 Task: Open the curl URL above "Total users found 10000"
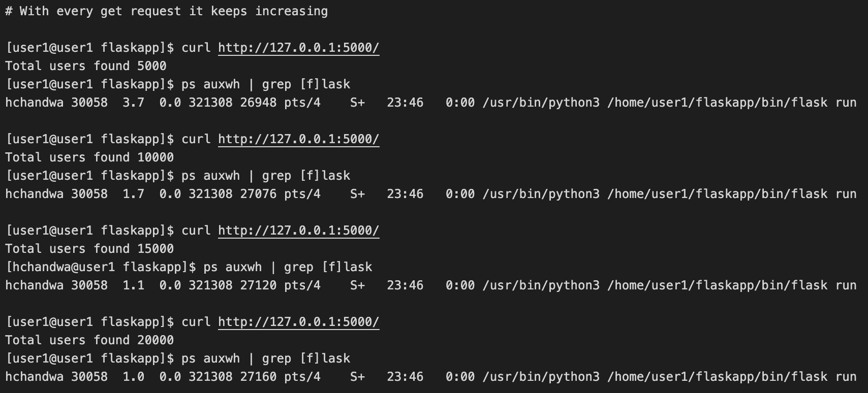tap(298, 139)
